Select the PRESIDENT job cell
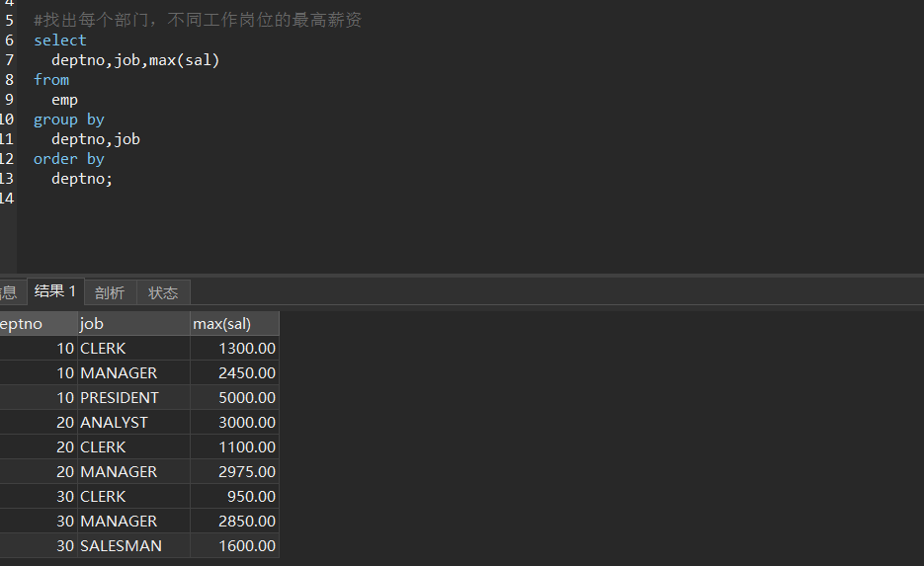 coord(133,398)
